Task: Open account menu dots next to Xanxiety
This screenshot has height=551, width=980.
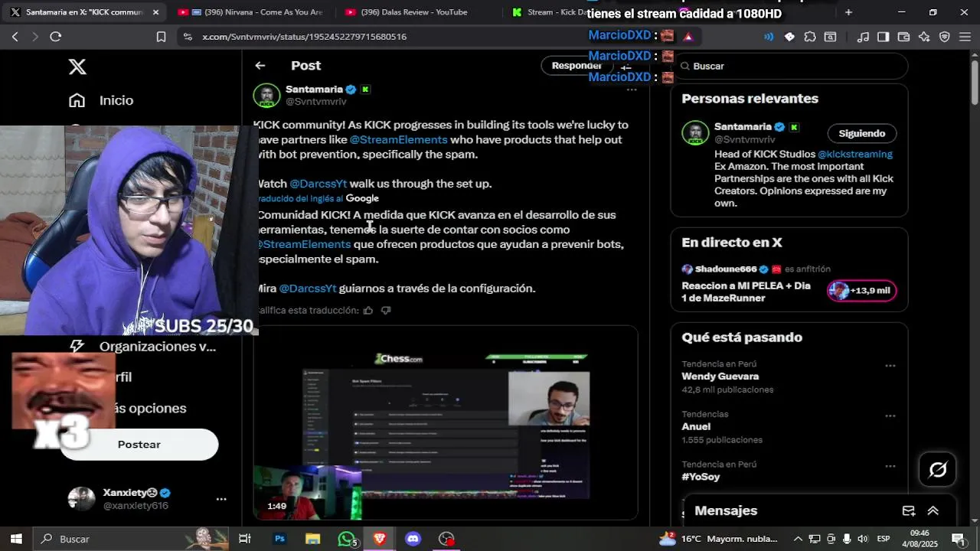Action: pos(221,499)
